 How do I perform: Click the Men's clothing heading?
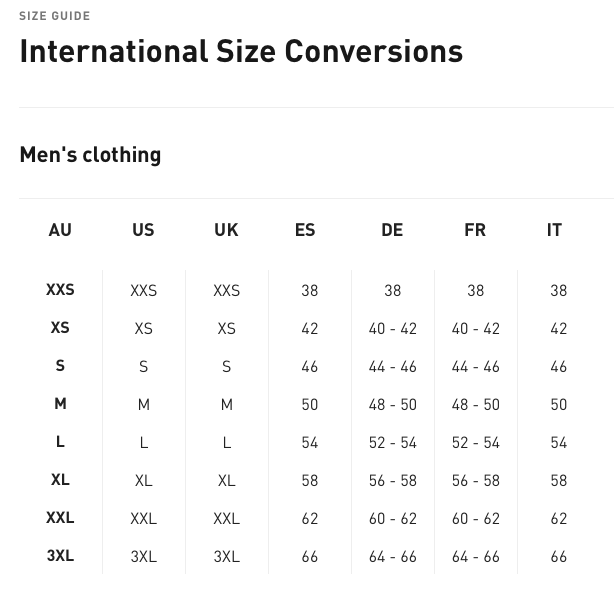coord(90,155)
